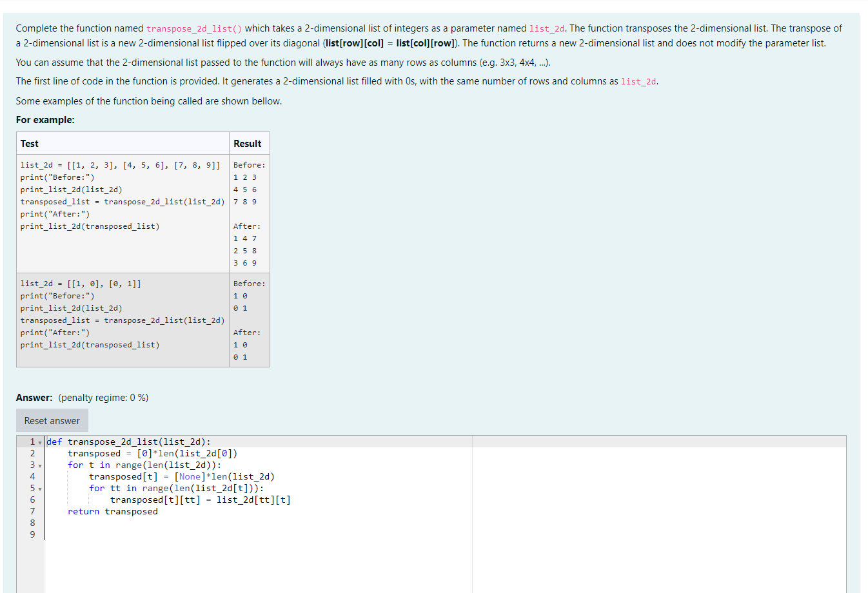
Task: Click the transposed variable assignment on line 2
Action: pyautogui.click(x=95, y=453)
